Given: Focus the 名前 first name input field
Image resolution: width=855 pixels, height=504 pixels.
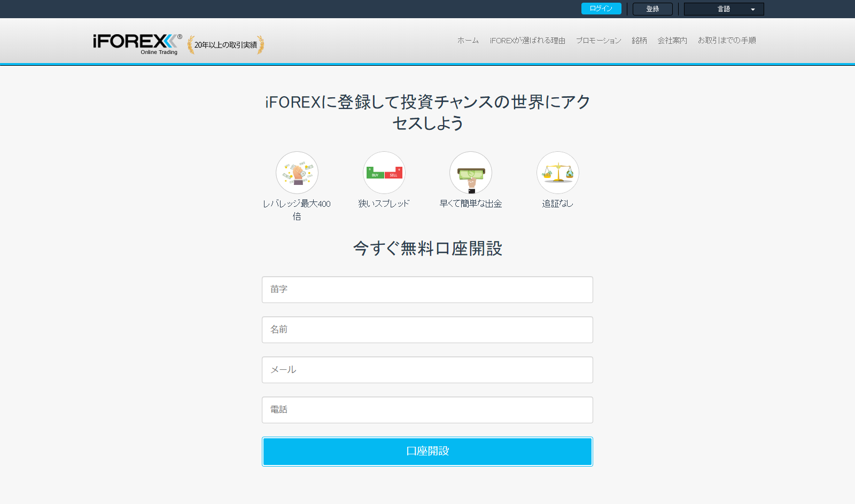Looking at the screenshot, I should (x=428, y=330).
